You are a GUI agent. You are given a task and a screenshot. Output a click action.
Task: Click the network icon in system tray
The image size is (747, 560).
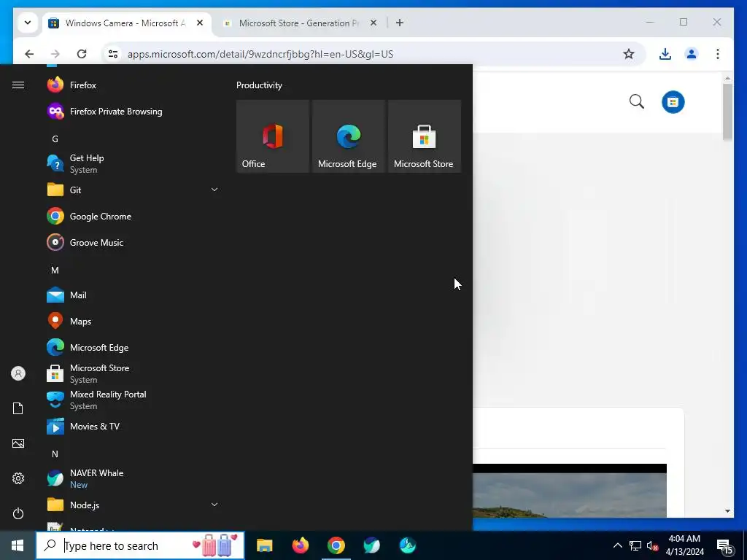[635, 545]
